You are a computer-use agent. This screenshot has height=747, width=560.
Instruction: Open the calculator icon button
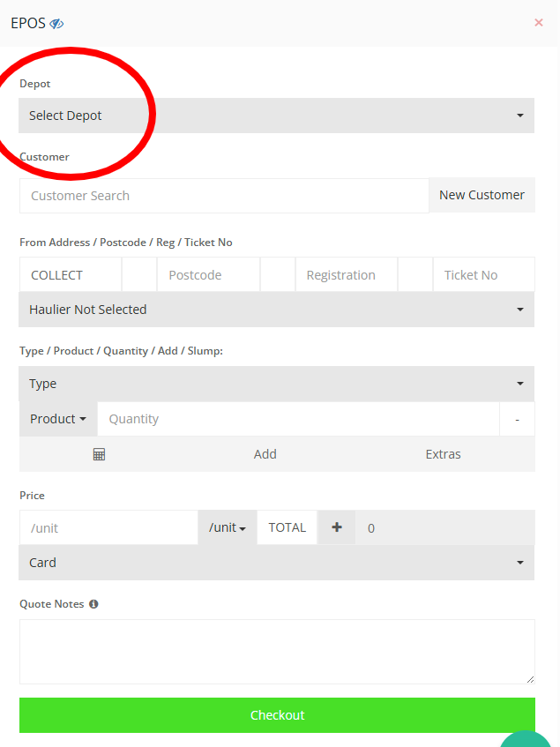[x=99, y=454]
